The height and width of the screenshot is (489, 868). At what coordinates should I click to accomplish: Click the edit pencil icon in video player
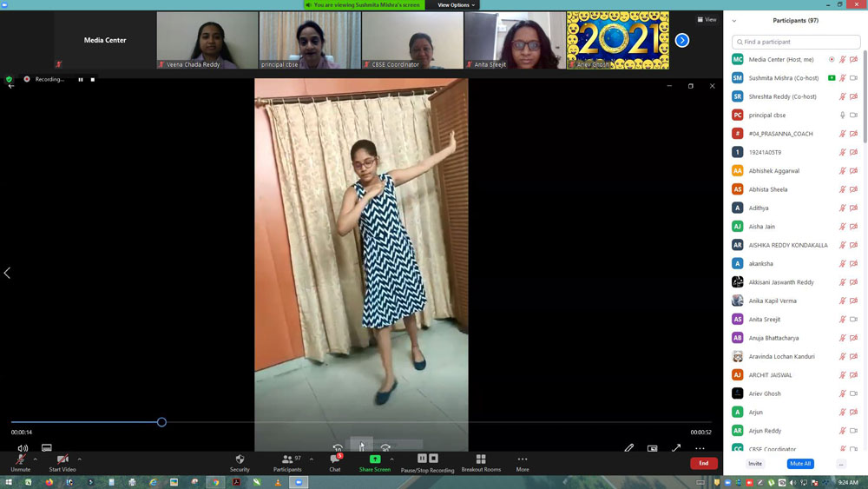pyautogui.click(x=628, y=447)
